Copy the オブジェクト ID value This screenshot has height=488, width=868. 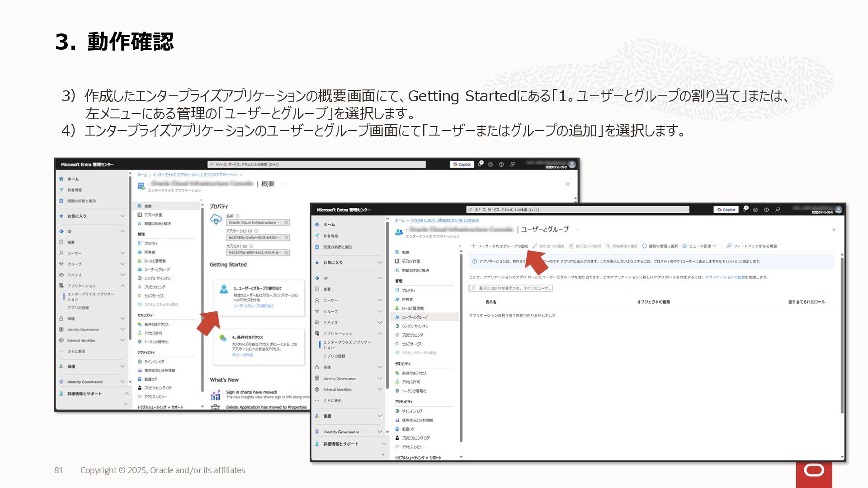(x=287, y=253)
